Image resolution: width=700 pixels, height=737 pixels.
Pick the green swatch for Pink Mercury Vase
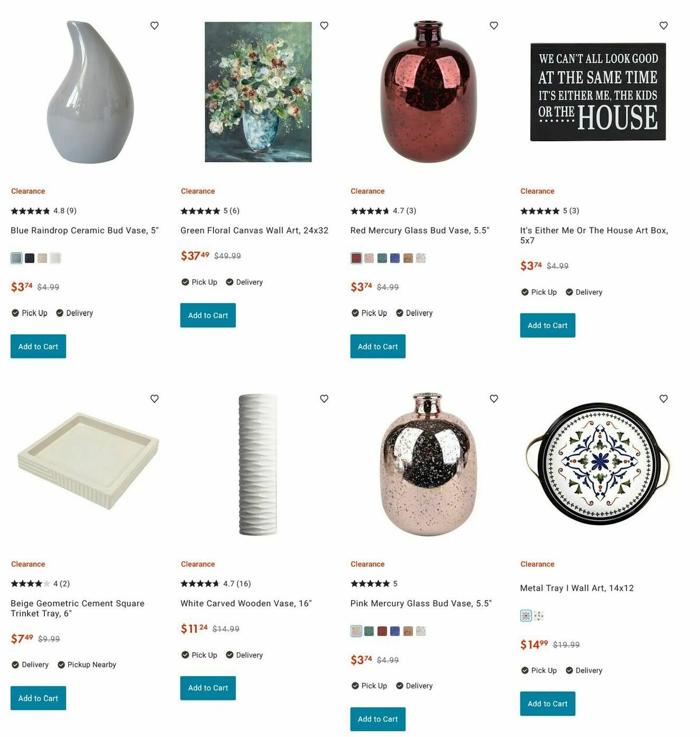coord(369,631)
